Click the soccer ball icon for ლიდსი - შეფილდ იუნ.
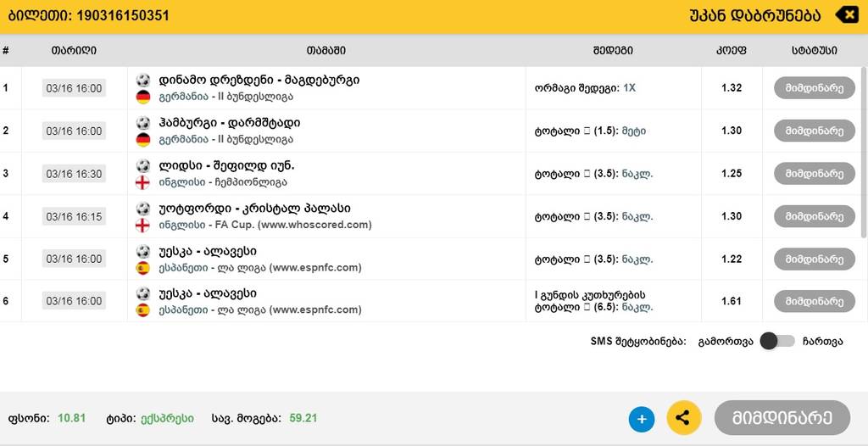This screenshot has width=868, height=446. point(142,165)
